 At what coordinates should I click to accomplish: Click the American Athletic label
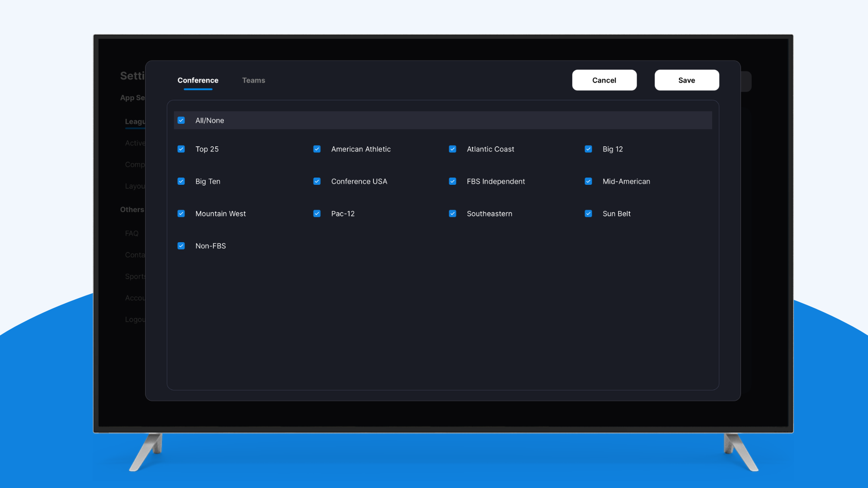pyautogui.click(x=361, y=149)
